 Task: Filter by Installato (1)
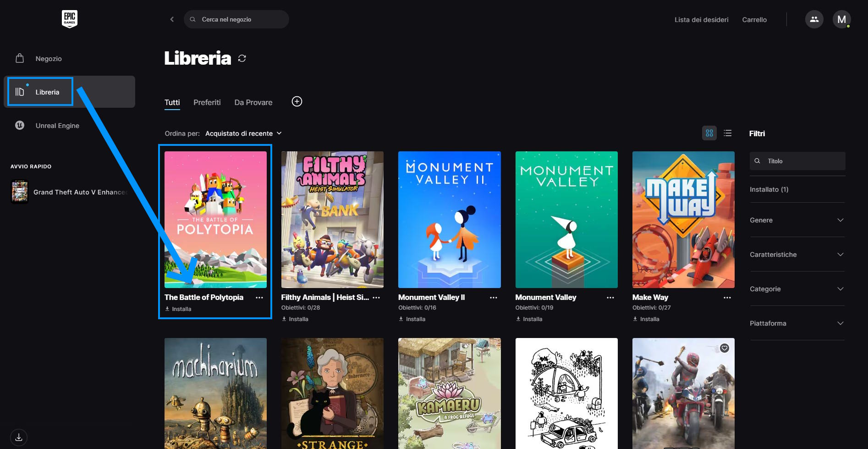(x=769, y=189)
